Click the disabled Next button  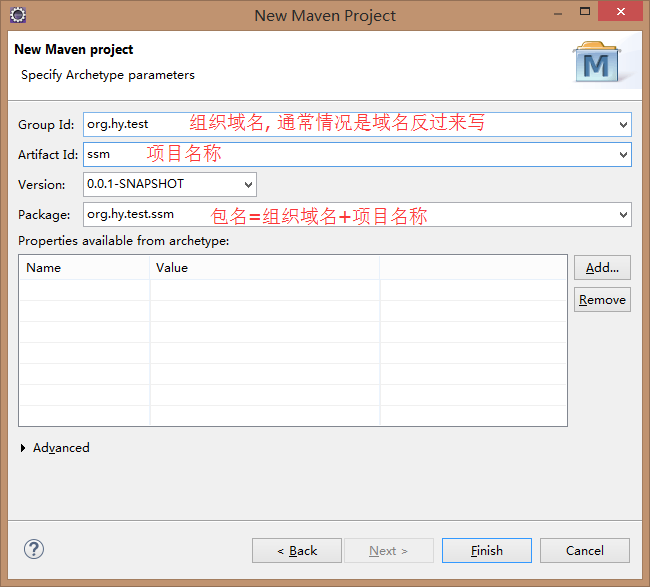click(x=389, y=551)
